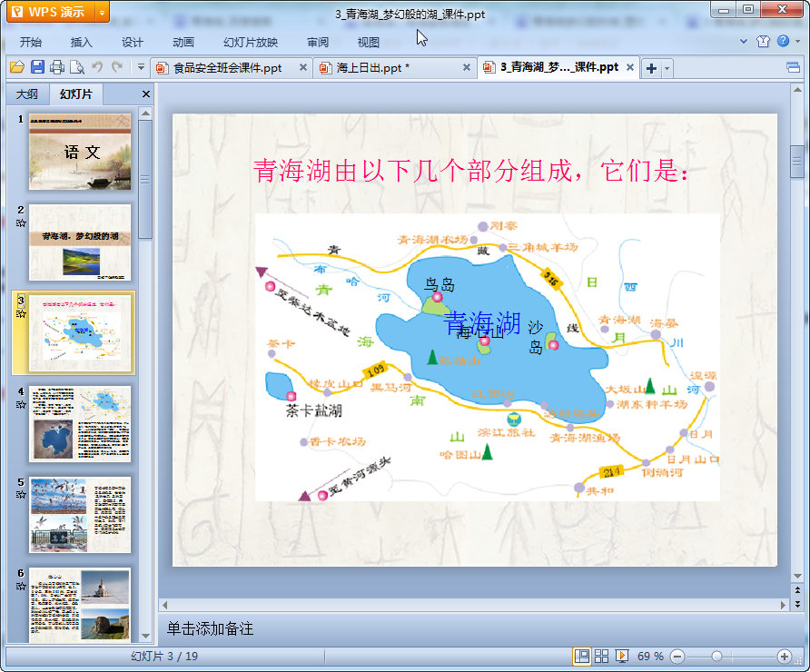Click the skin (shirt) icon in the title area

[x=764, y=42]
